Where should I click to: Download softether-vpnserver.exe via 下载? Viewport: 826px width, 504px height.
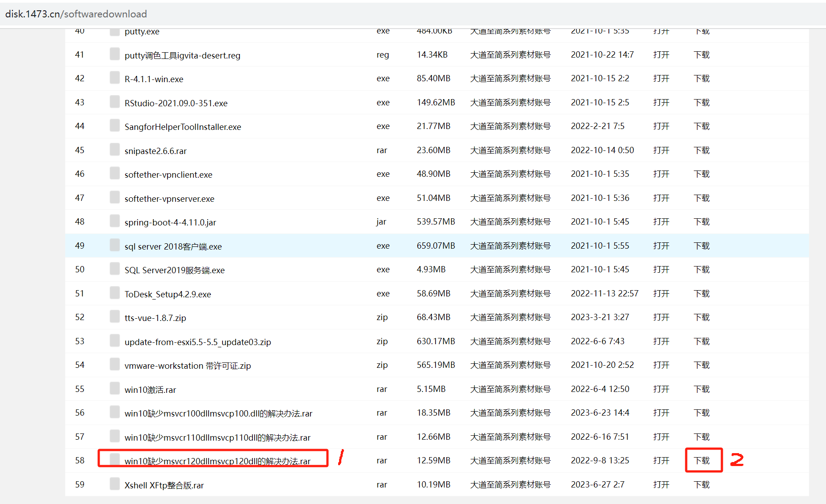click(702, 198)
